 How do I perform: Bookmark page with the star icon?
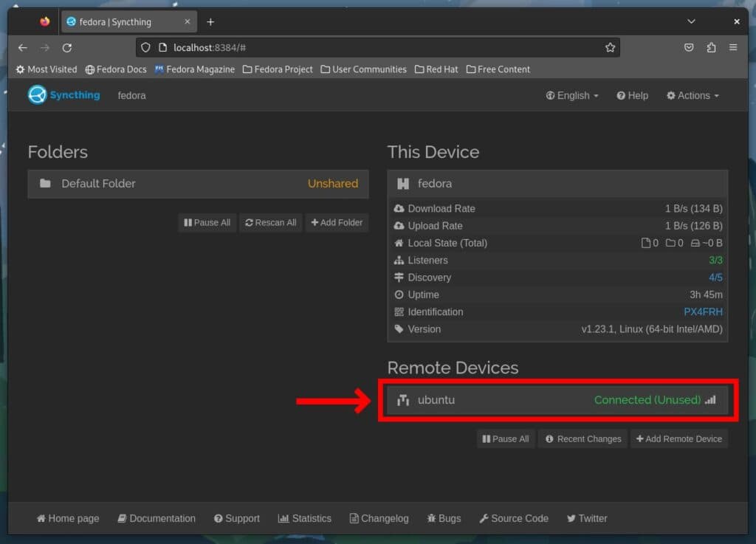click(x=610, y=47)
